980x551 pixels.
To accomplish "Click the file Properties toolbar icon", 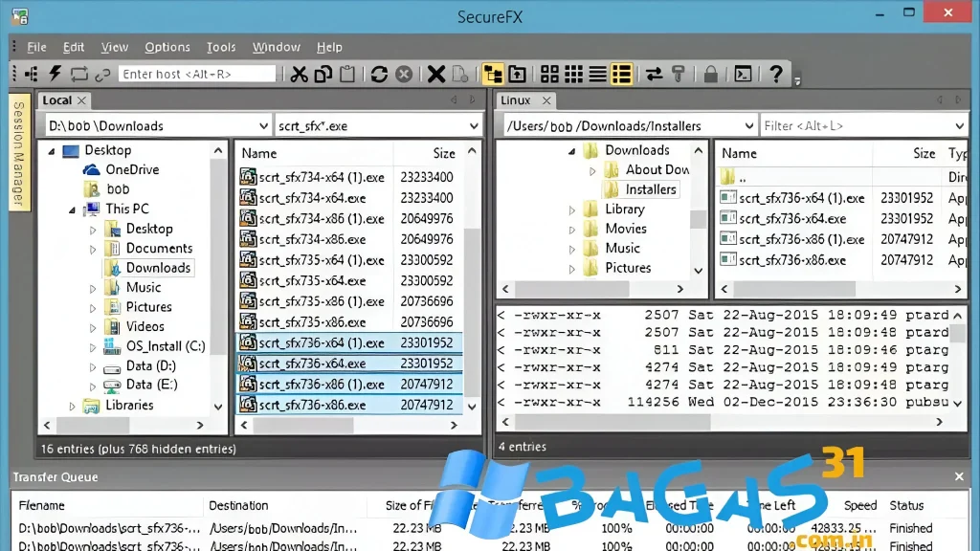I will point(460,75).
